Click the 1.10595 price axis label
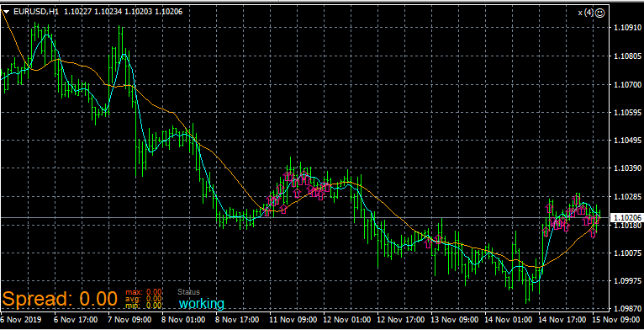Viewport: 644px width, 330px height. [627, 112]
